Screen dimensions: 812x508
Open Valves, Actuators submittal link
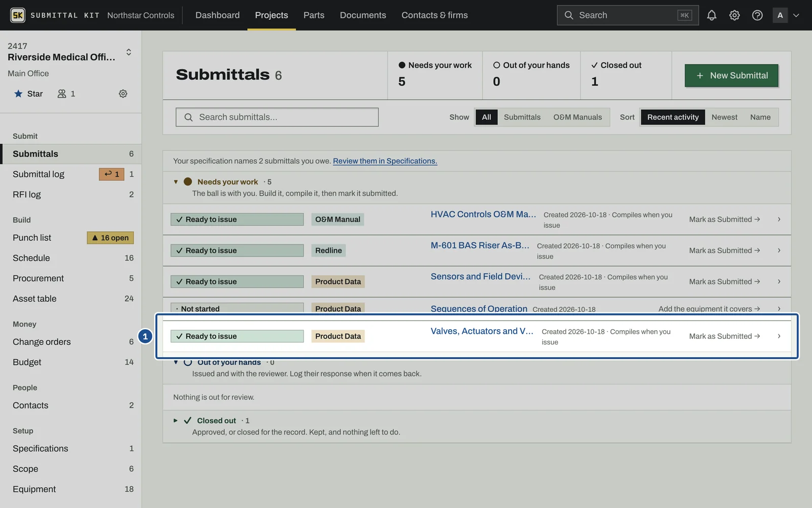pyautogui.click(x=482, y=331)
